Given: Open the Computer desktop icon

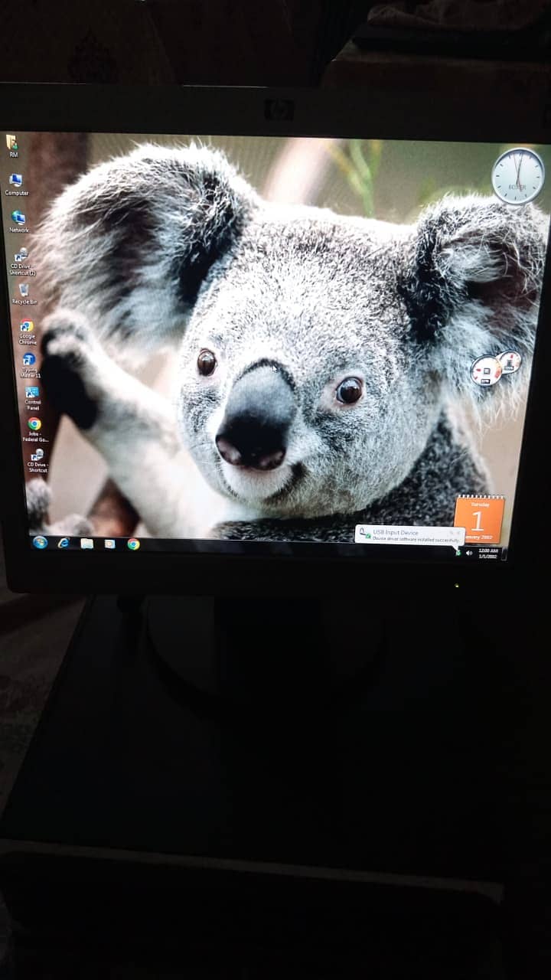Looking at the screenshot, I should coord(16,185).
